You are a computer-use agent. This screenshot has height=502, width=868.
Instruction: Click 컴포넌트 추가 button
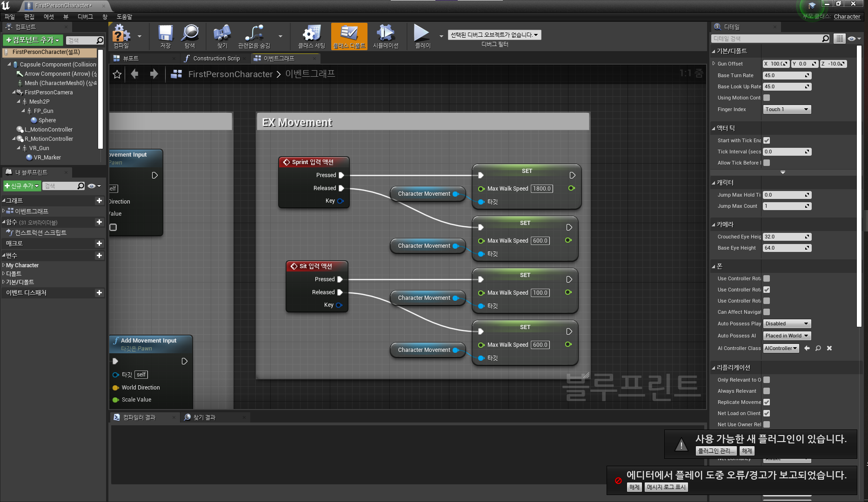(33, 40)
